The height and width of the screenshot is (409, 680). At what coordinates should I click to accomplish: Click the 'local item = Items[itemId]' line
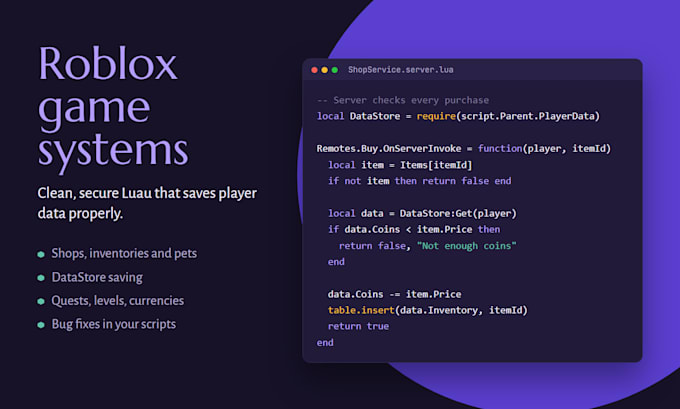[x=400, y=165]
